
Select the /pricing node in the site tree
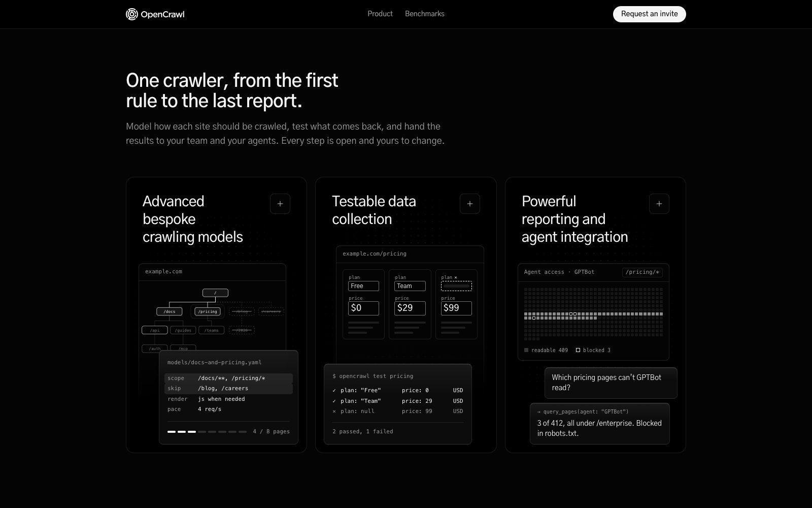tap(208, 311)
